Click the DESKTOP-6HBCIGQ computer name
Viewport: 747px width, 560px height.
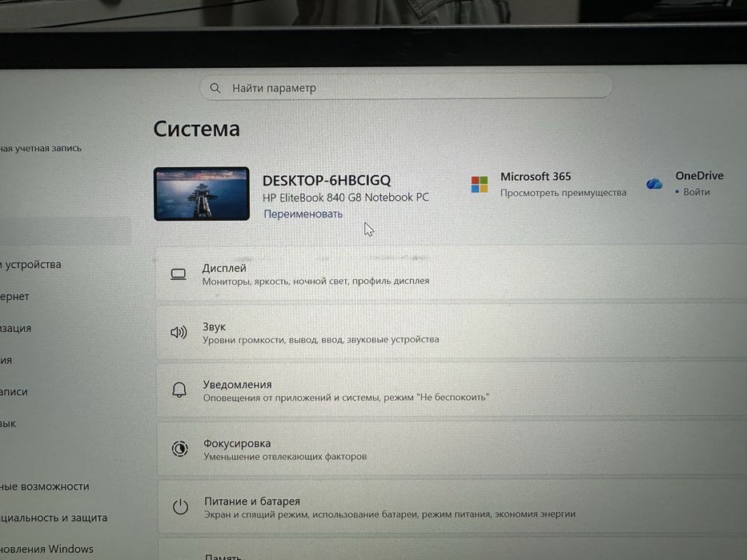tap(327, 181)
